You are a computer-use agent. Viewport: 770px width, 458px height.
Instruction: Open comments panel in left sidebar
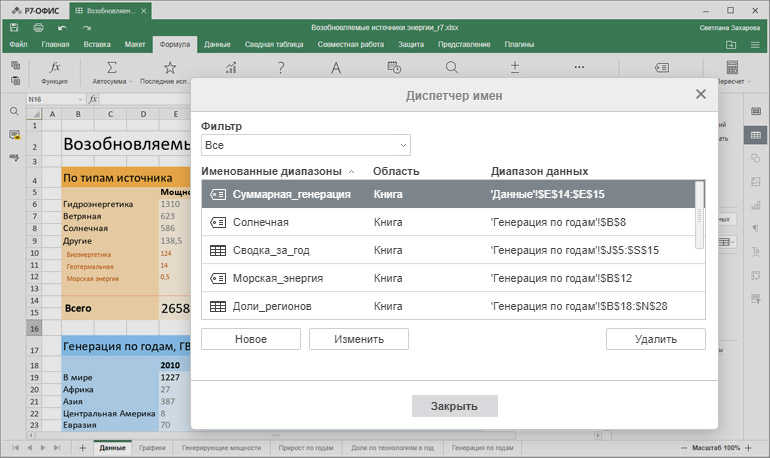click(15, 134)
